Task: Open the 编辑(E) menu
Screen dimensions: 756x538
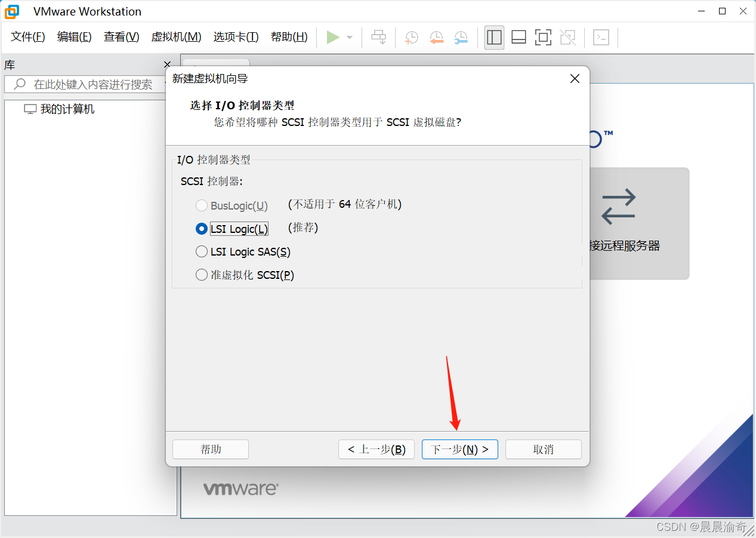Action: click(74, 37)
